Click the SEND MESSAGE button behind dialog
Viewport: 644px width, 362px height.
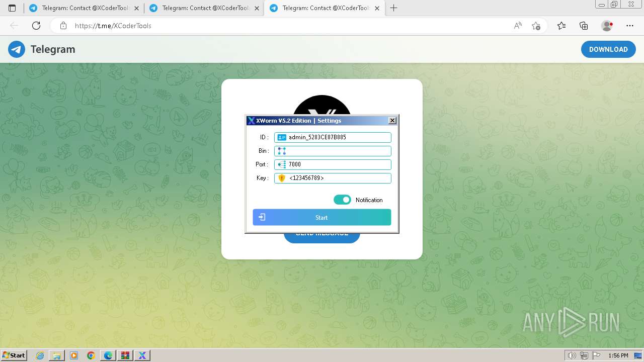pos(322,238)
